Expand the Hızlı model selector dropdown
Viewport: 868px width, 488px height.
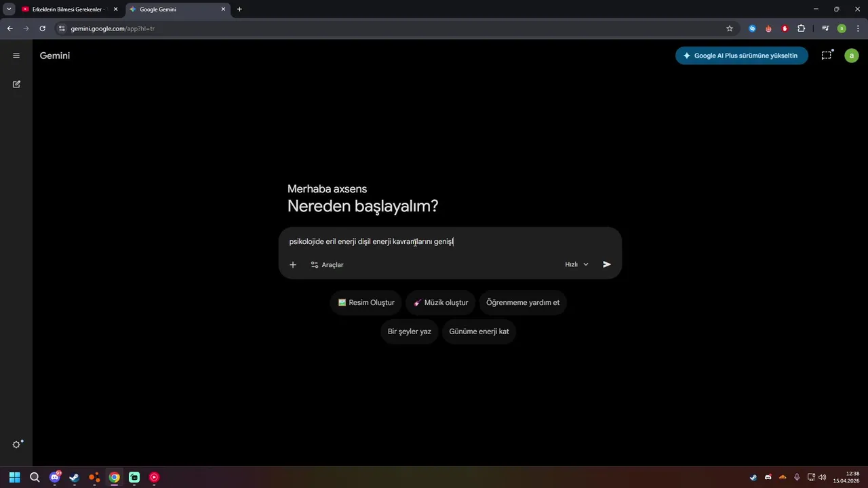577,264
